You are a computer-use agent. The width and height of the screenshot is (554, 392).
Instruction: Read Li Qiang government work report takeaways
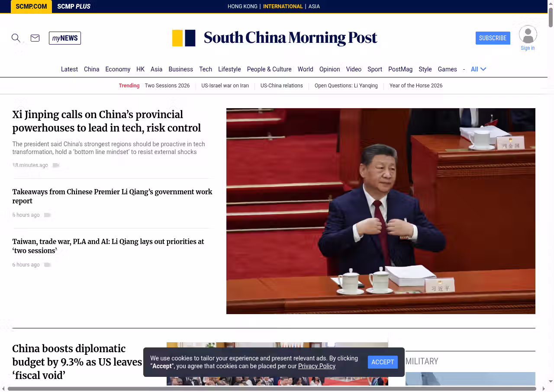[x=112, y=196]
